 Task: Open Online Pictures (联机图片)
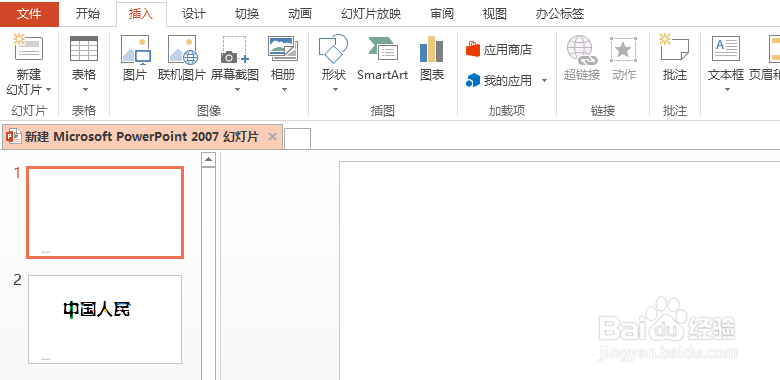tap(182, 57)
